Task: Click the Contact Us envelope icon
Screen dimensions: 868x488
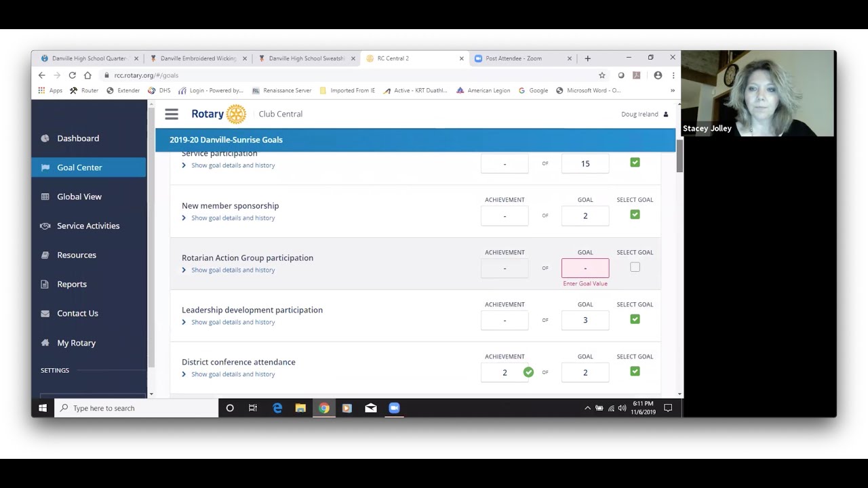Action: point(45,313)
